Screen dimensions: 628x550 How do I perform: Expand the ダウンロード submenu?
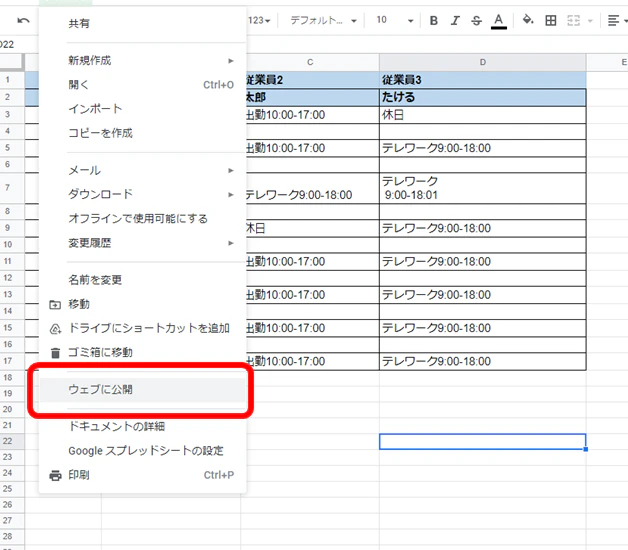pos(143,194)
